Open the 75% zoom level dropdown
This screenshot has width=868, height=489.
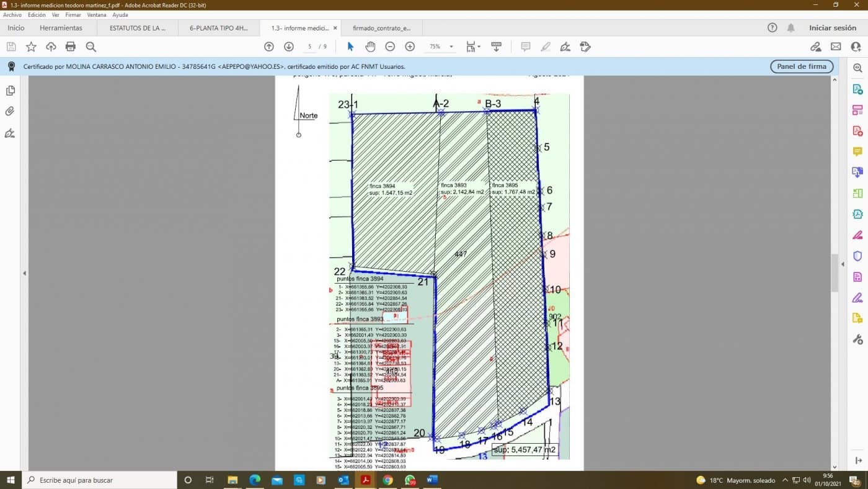(451, 47)
